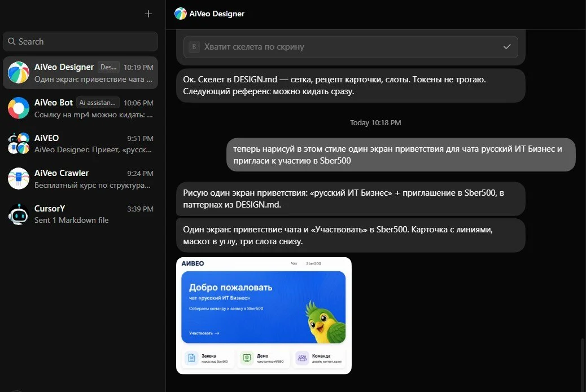586x392 pixels.
Task: Click the 9:51 PM timestamp
Action: pyautogui.click(x=140, y=139)
